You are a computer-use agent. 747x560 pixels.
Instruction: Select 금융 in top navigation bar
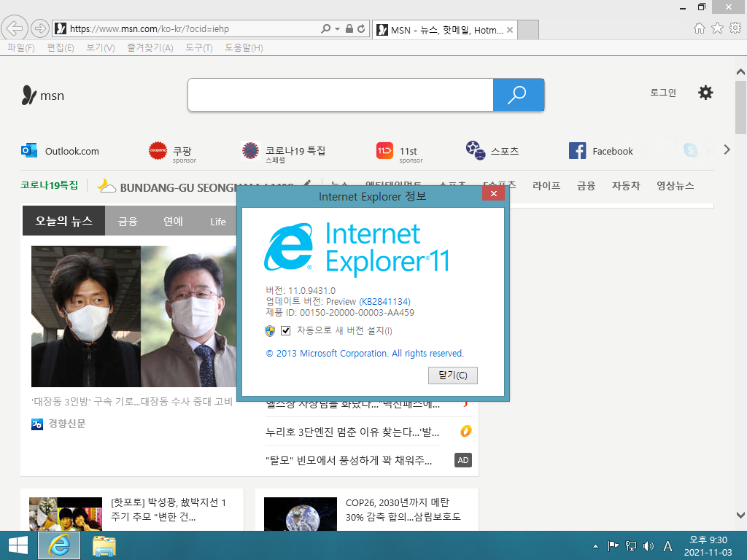coord(586,186)
